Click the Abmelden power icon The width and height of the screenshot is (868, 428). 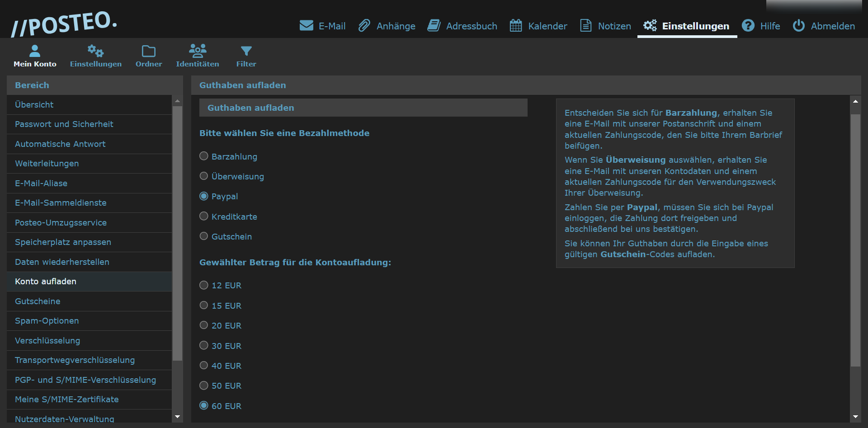point(798,26)
